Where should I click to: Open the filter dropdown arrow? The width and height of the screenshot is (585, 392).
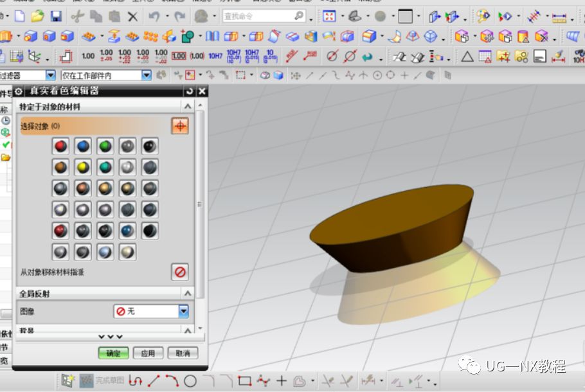pos(51,75)
